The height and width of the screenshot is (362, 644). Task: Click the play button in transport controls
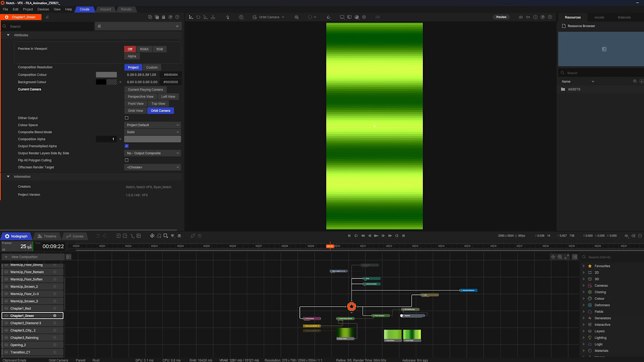pyautogui.click(x=376, y=236)
